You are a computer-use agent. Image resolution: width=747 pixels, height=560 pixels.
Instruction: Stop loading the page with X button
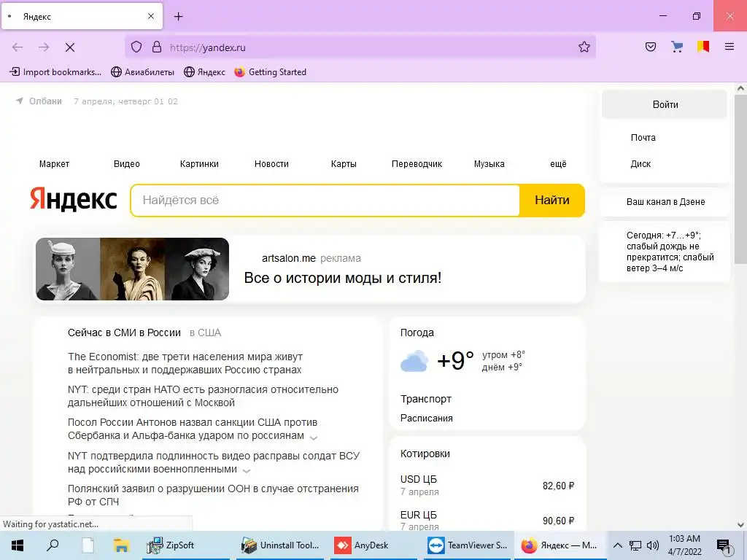pos(69,47)
